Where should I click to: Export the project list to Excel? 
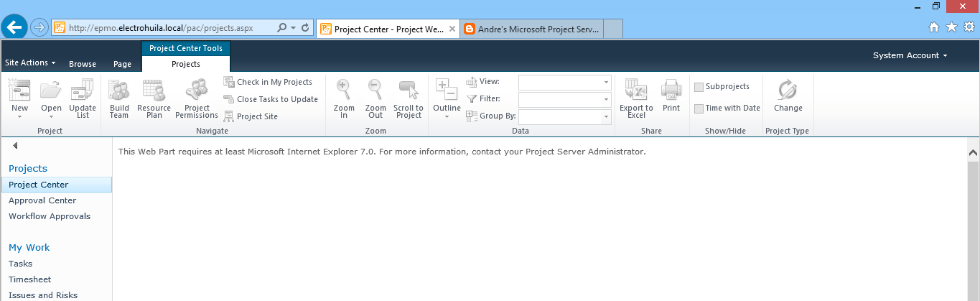(x=636, y=91)
